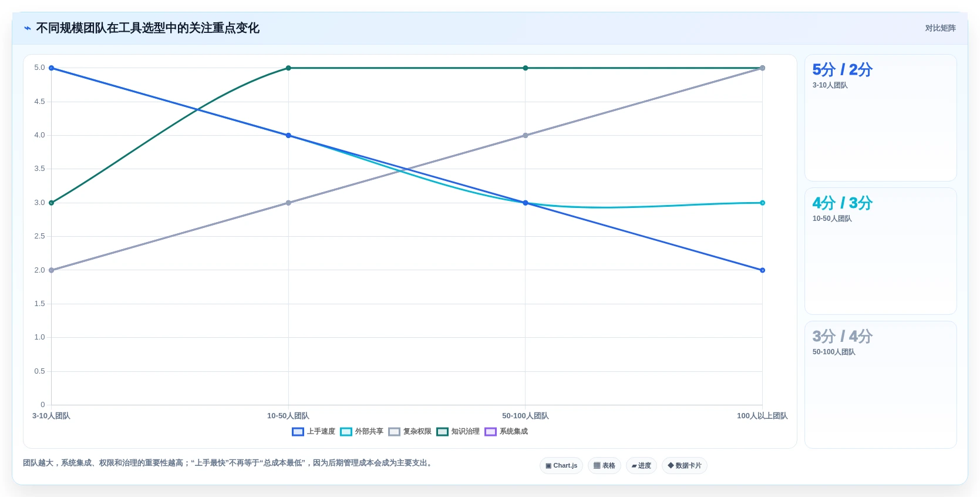Select the 进度 chip
The width and height of the screenshot is (980, 497).
point(641,466)
